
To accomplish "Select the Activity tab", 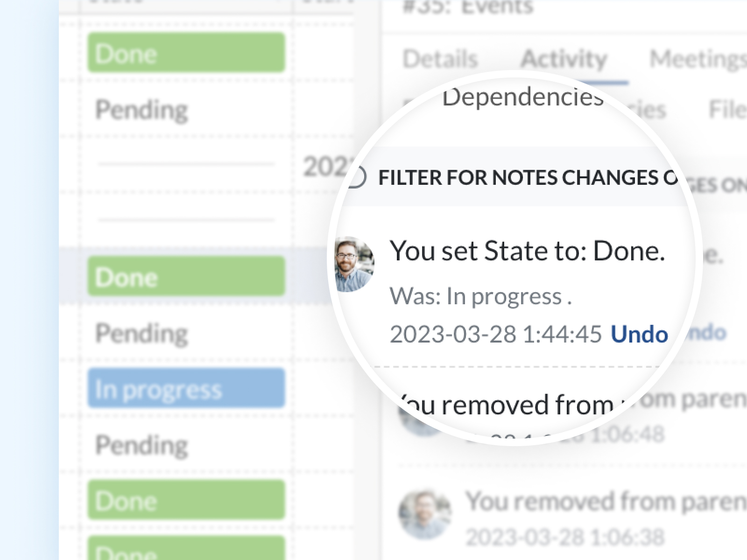I will coord(564,59).
